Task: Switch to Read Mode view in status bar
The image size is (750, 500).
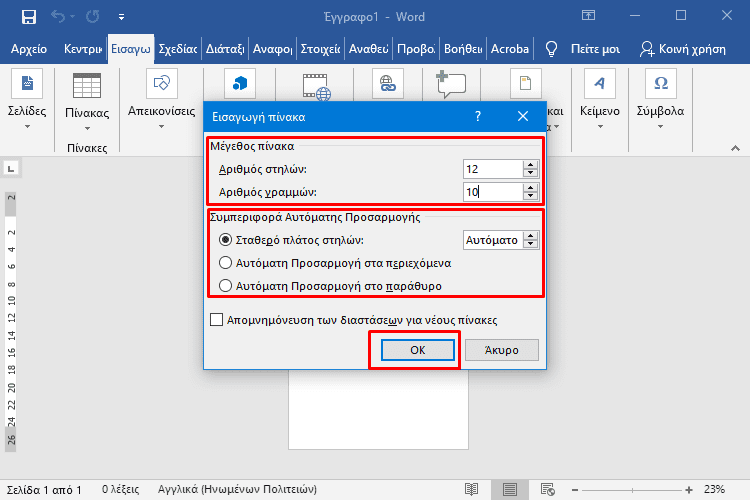Action: coord(473,490)
